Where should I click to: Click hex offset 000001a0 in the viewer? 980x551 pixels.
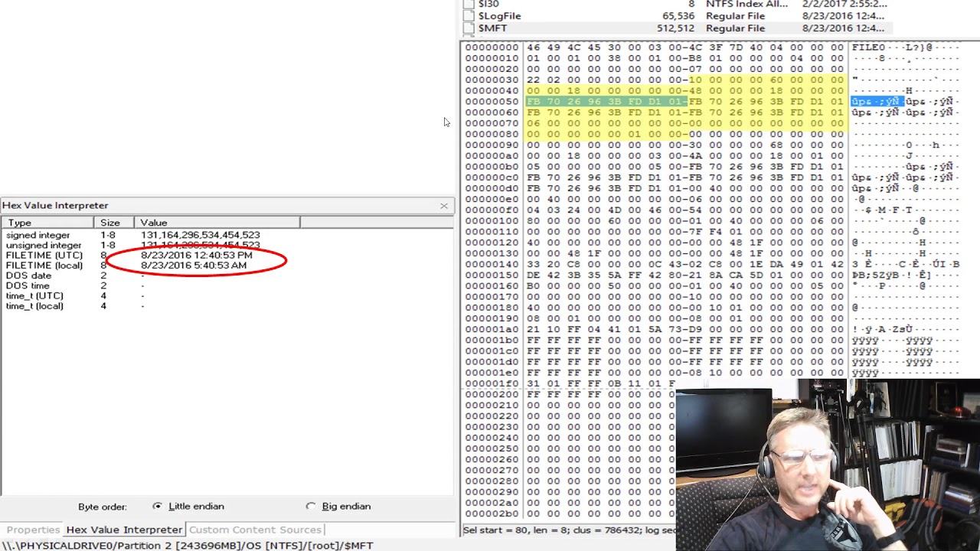492,329
